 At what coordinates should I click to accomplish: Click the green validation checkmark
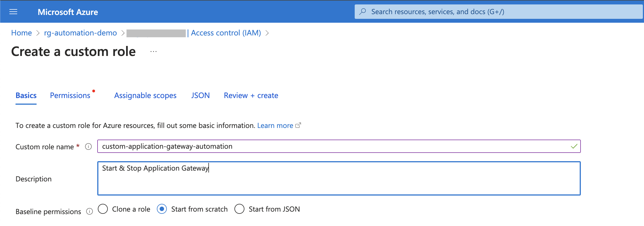click(574, 146)
